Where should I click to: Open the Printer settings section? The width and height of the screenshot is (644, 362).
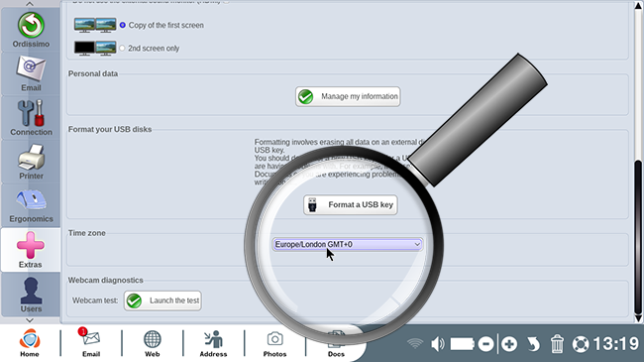(x=31, y=162)
